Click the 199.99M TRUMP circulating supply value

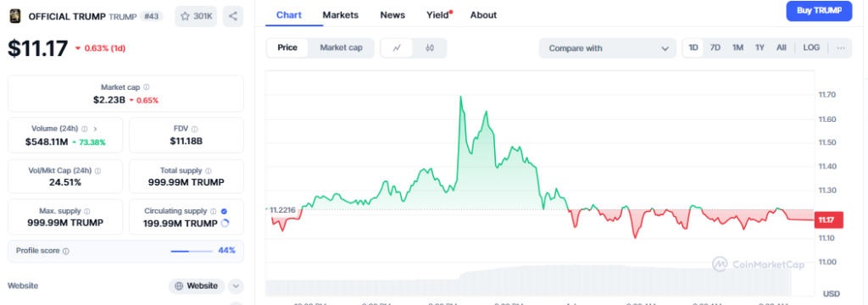181,224
